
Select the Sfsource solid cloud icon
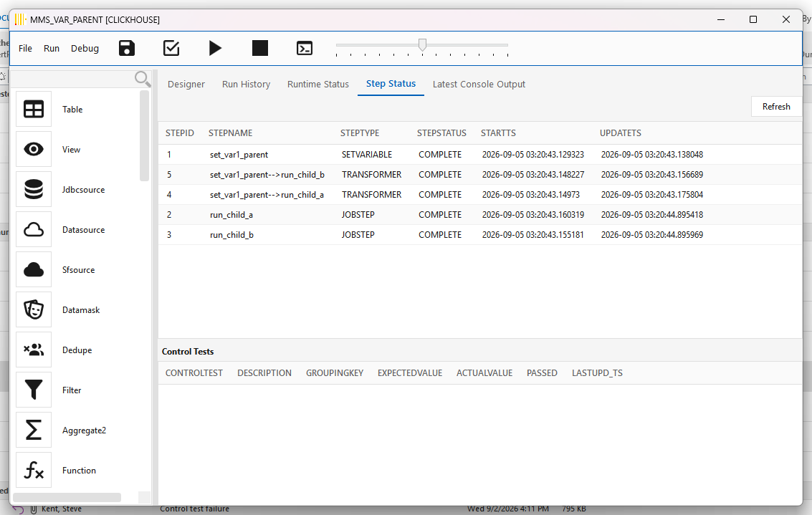click(34, 269)
